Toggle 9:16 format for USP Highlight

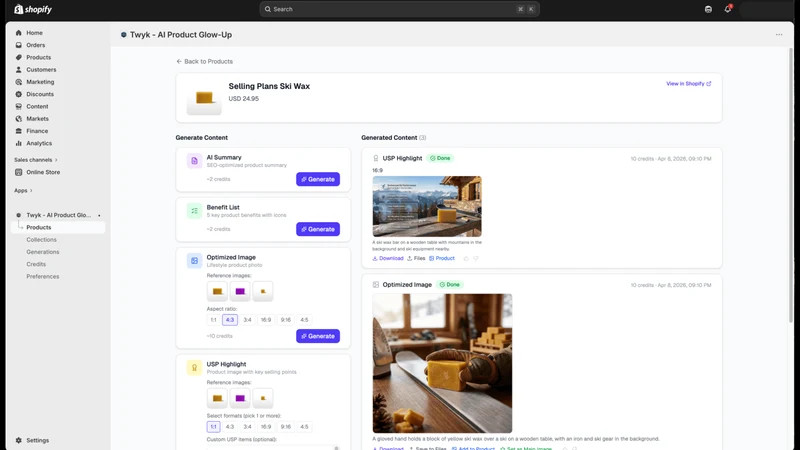click(286, 427)
